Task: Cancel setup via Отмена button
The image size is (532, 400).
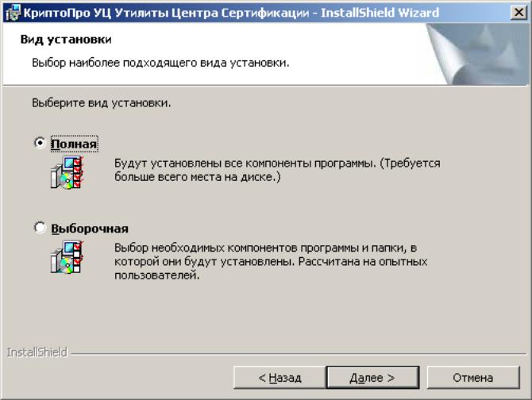Action: 473,377
